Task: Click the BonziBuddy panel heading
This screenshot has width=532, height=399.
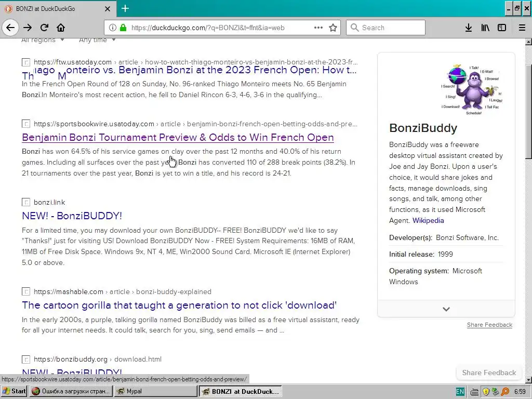Action: [423, 128]
